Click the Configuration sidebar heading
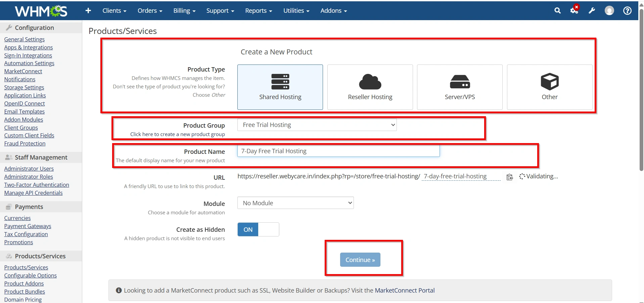Screen dimensions: 644x303 [x=34, y=28]
